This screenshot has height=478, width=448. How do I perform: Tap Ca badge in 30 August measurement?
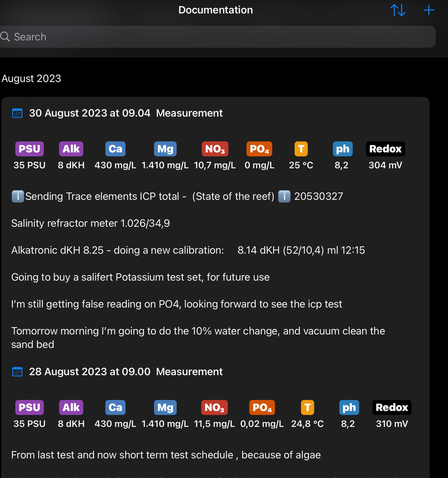coord(115,149)
